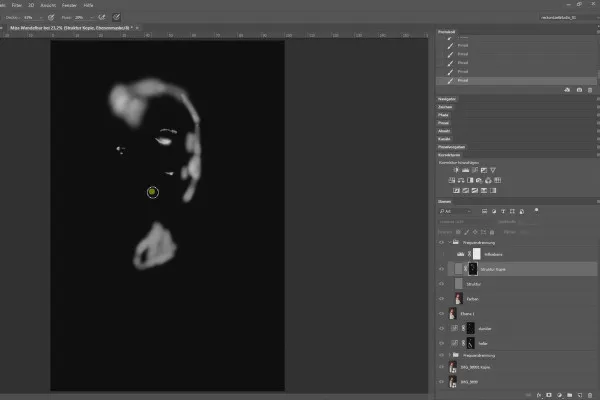
Task: Expand the Navigator panel tab
Action: click(x=447, y=99)
